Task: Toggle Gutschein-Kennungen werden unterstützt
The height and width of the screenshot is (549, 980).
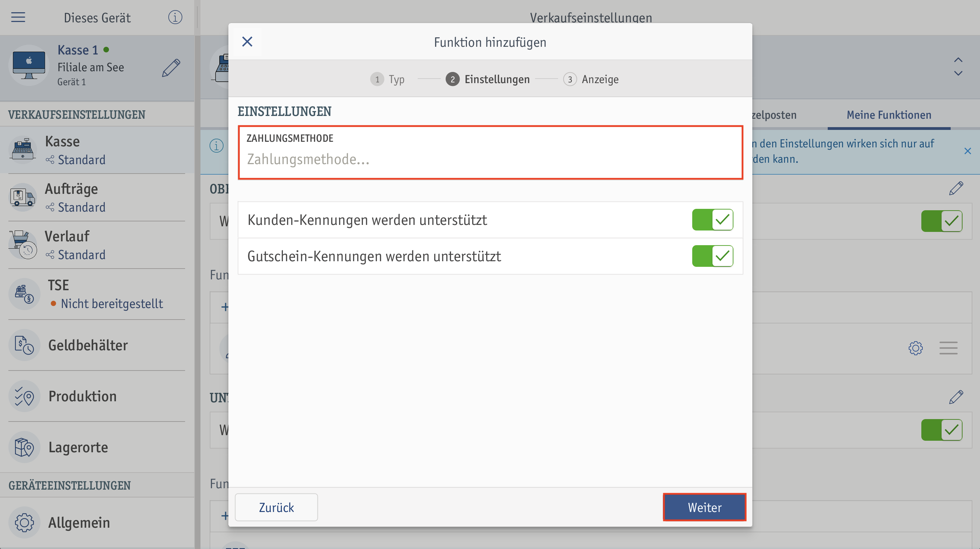Action: coord(712,256)
